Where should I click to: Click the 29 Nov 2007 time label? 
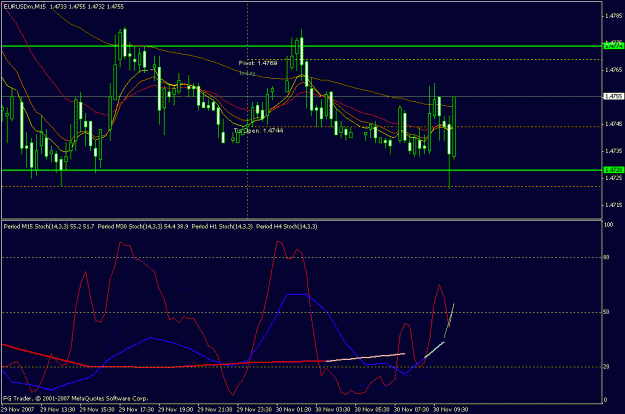tap(18, 409)
